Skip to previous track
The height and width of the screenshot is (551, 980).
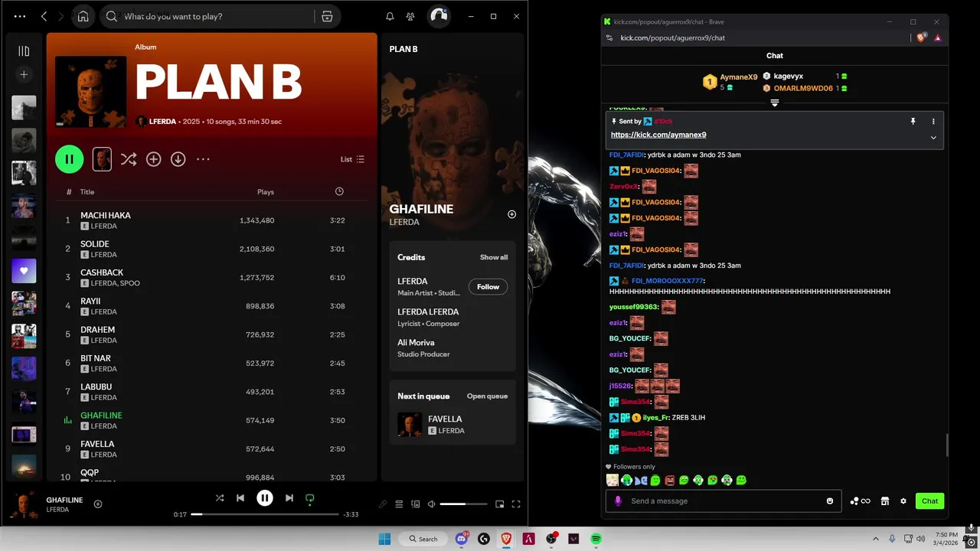pos(240,498)
